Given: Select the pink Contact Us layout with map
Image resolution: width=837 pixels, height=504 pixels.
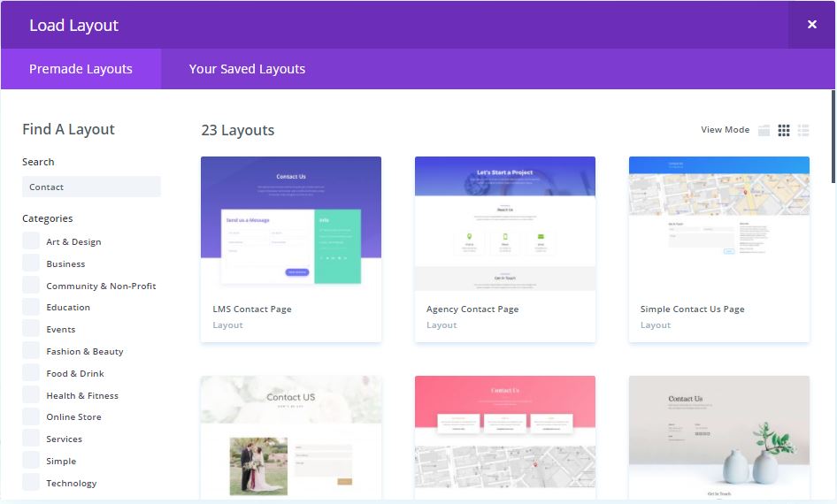Looking at the screenshot, I should click(x=505, y=438).
